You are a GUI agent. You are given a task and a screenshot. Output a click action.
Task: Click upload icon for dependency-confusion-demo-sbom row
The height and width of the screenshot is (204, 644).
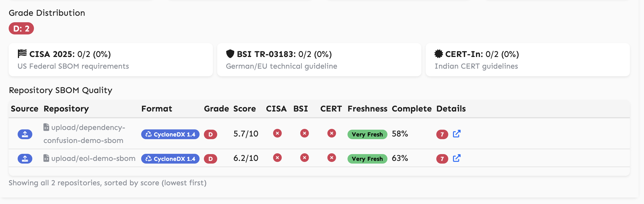tap(25, 134)
